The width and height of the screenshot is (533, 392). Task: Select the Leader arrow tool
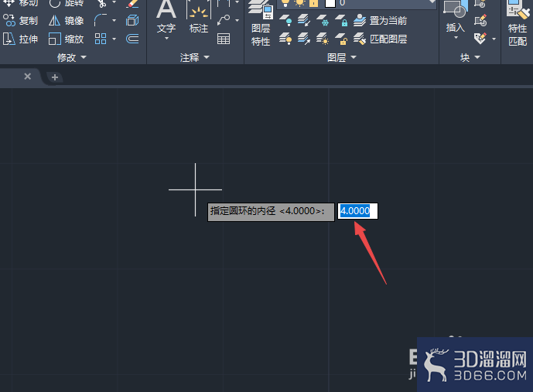(x=224, y=20)
